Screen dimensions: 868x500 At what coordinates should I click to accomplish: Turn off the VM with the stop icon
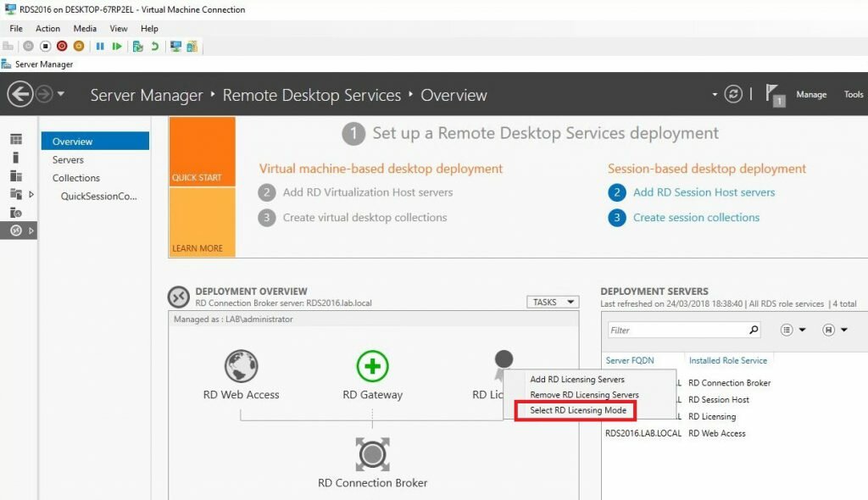(x=46, y=47)
